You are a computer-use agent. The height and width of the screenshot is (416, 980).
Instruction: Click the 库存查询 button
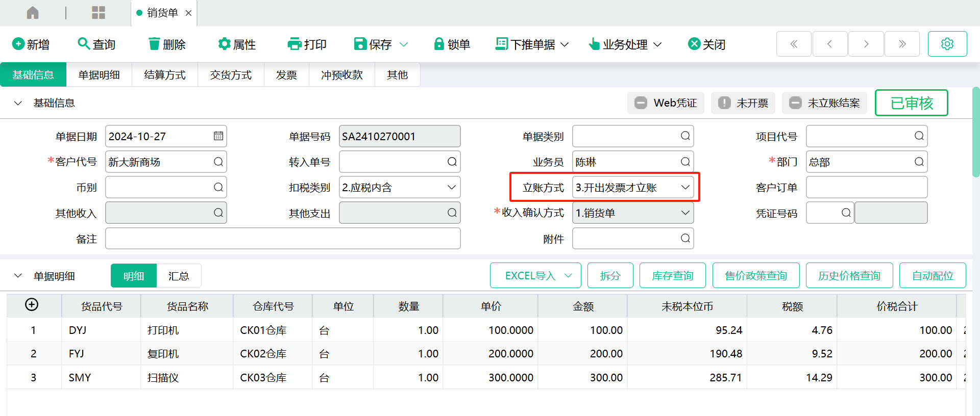click(x=672, y=276)
